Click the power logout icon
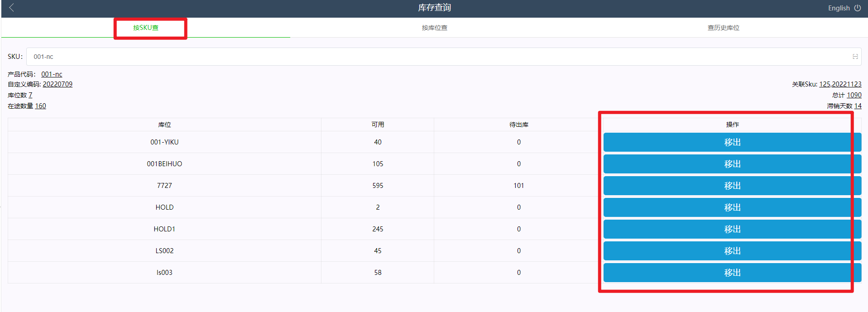The width and height of the screenshot is (868, 312). coord(858,8)
